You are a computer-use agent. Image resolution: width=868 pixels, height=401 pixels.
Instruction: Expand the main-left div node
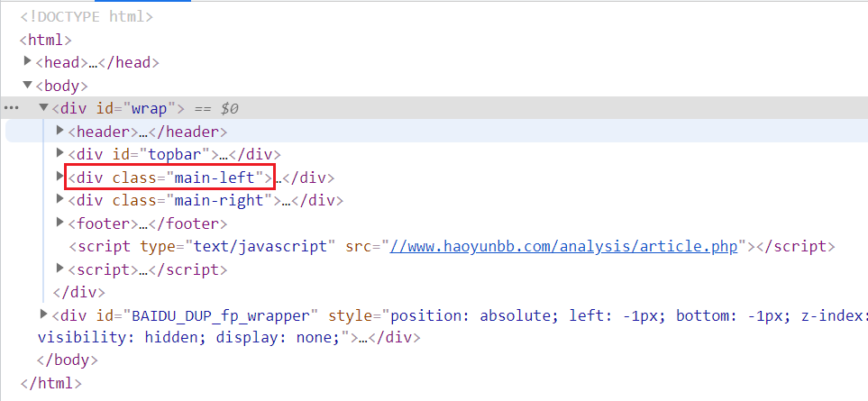(x=60, y=177)
